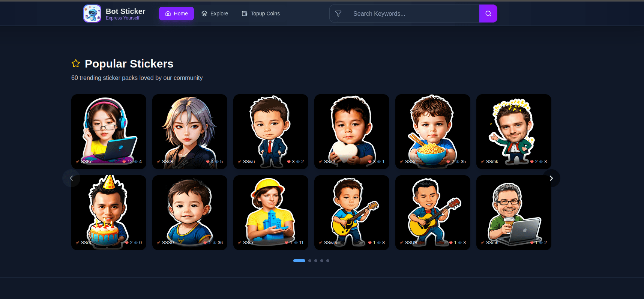Screen dimensions: 644x299
Task: Click the Bot Sticker title text
Action: tap(125, 11)
